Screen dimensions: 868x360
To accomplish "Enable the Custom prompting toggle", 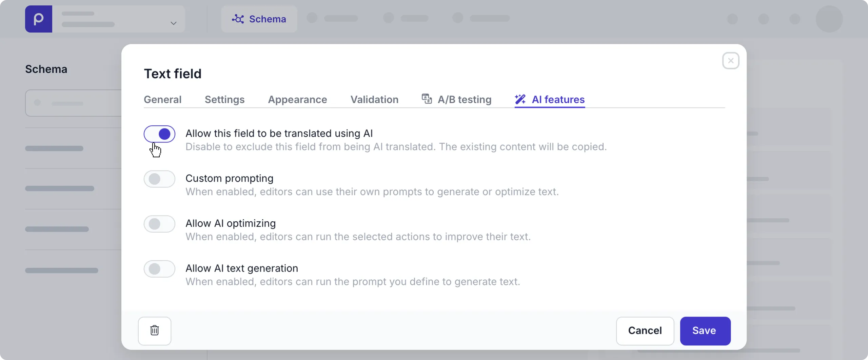I will click(159, 179).
